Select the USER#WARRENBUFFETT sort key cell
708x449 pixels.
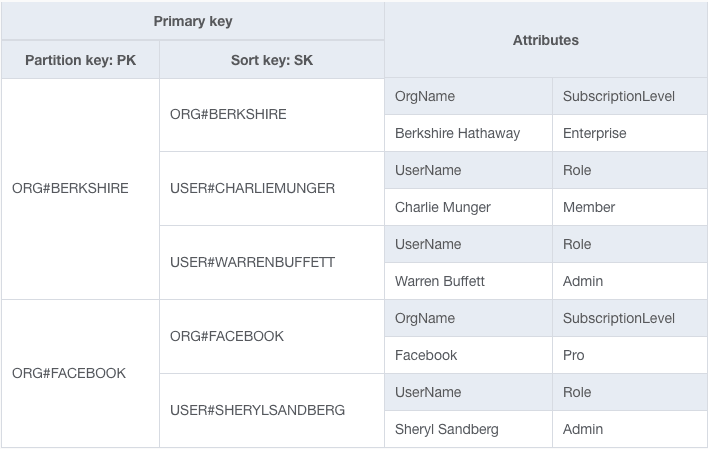(x=252, y=262)
